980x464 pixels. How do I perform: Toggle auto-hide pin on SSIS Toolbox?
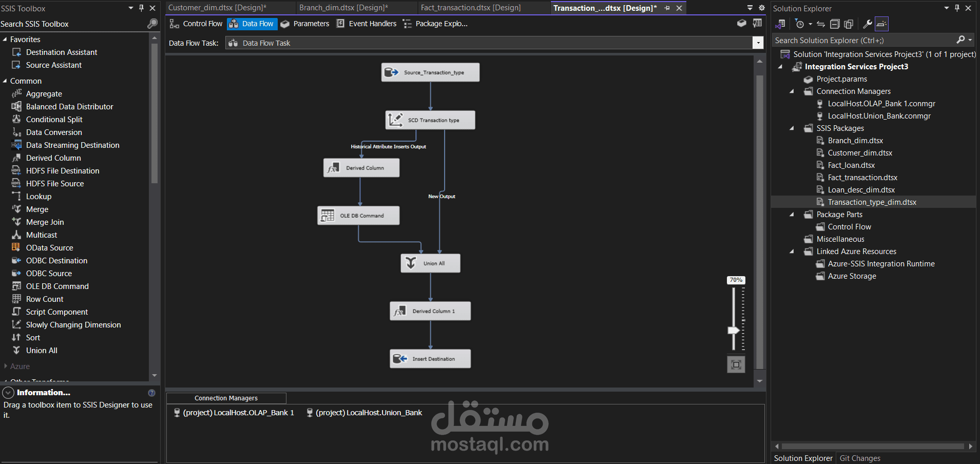[x=141, y=8]
